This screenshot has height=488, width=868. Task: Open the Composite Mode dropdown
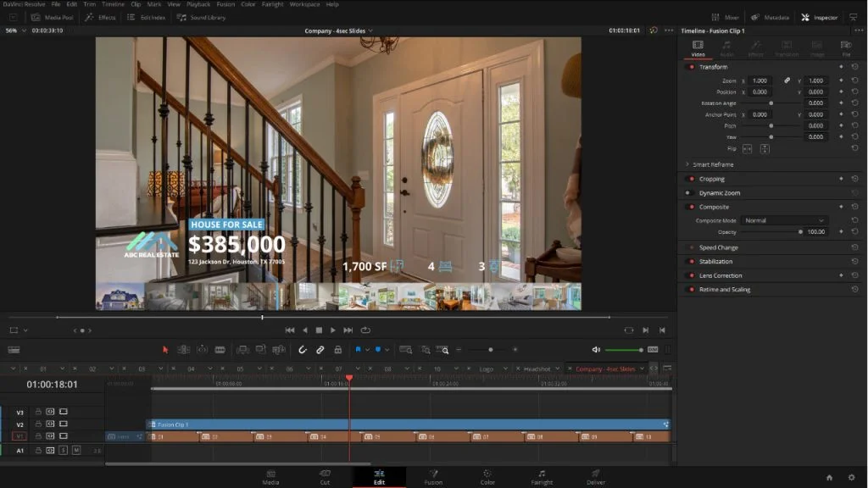784,221
